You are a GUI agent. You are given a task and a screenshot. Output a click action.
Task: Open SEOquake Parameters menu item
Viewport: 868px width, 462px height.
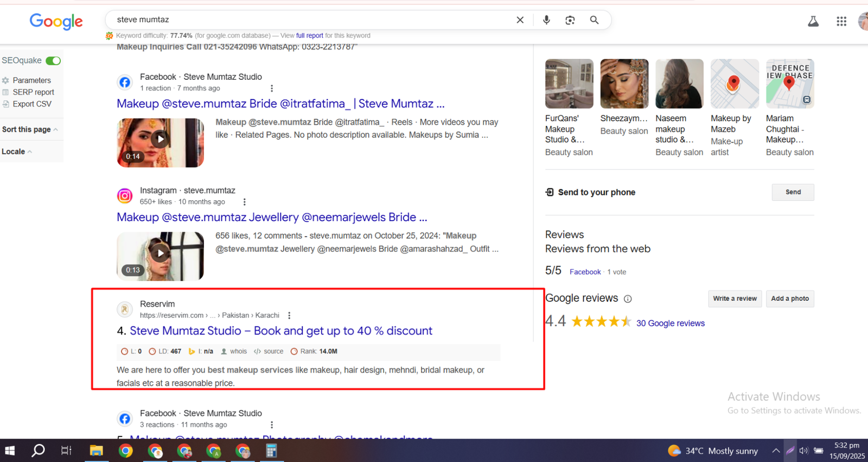point(31,80)
